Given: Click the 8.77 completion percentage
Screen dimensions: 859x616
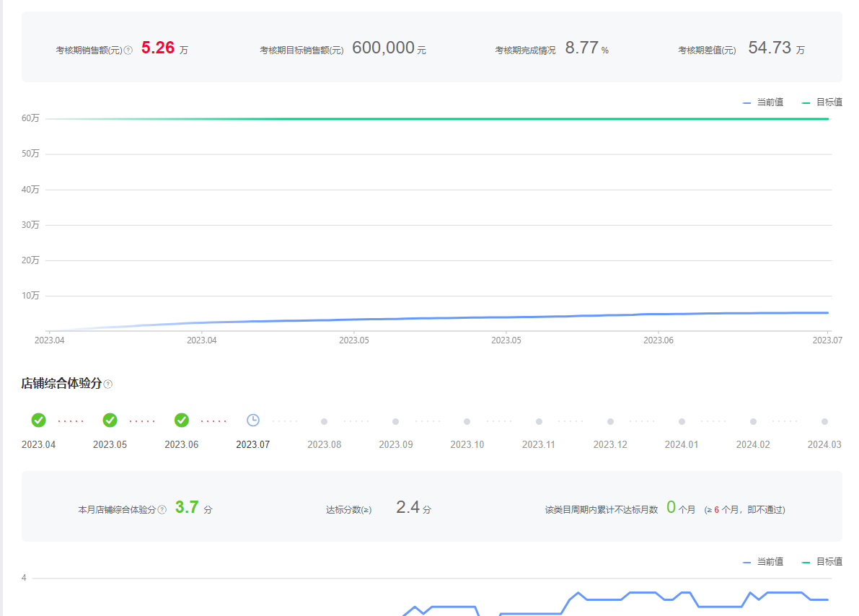Looking at the screenshot, I should 582,48.
